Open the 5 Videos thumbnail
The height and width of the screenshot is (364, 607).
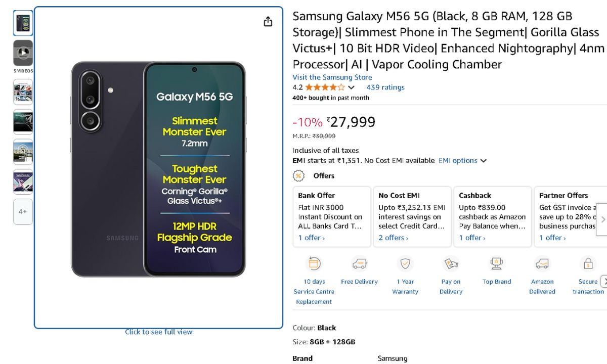(23, 53)
